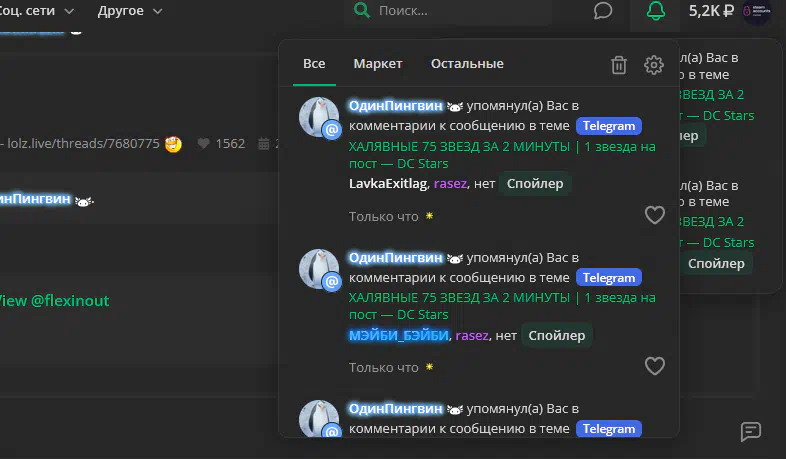Click the heart icon beside 1562
Viewport: 786px width, 459px height.
(204, 144)
